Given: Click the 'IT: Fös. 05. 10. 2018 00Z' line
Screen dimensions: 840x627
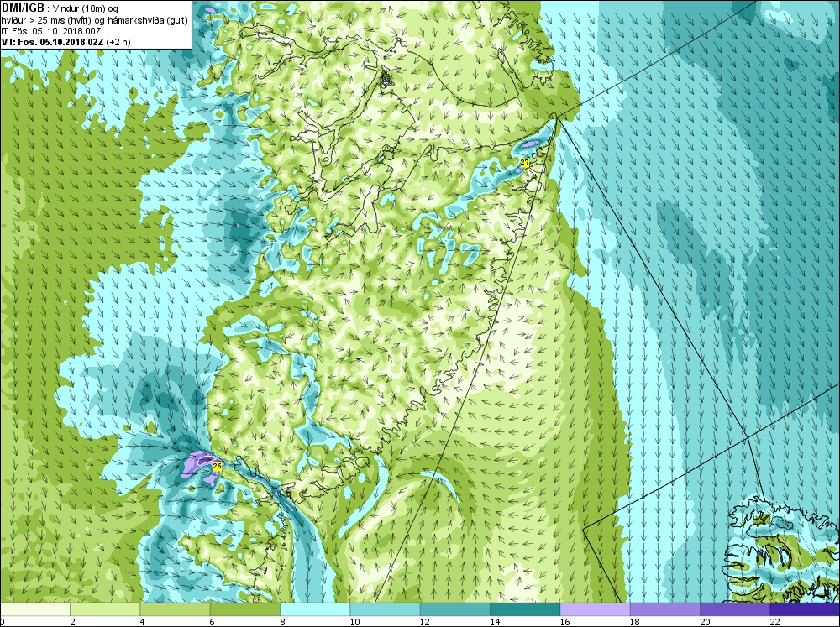Looking at the screenshot, I should 51,31.
